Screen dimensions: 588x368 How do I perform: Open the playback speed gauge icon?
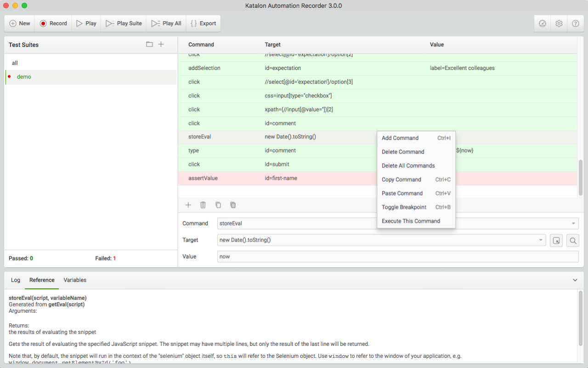point(543,23)
